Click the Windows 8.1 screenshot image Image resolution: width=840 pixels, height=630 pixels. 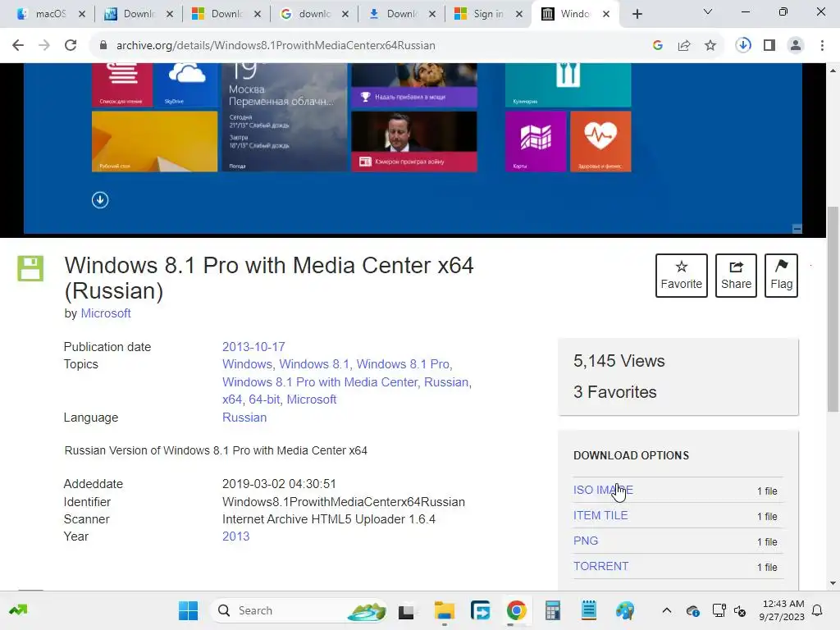point(413,148)
